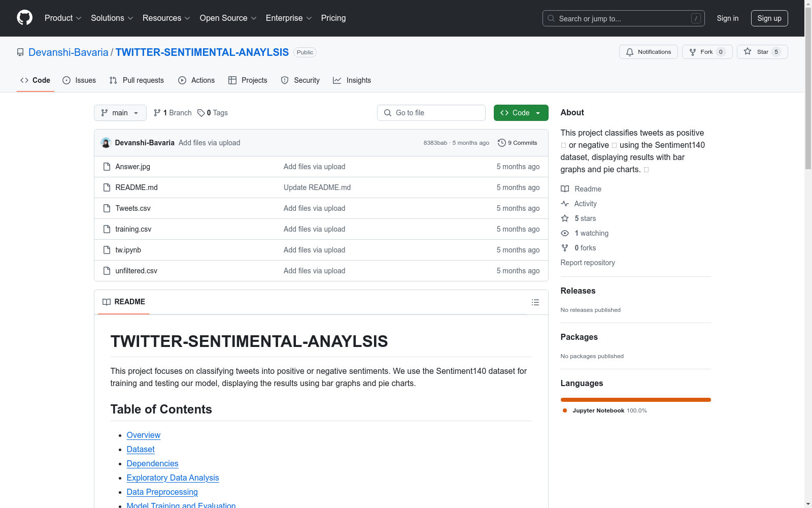The width and height of the screenshot is (812, 508).
Task: Expand the Enterprise menu
Action: (x=289, y=18)
